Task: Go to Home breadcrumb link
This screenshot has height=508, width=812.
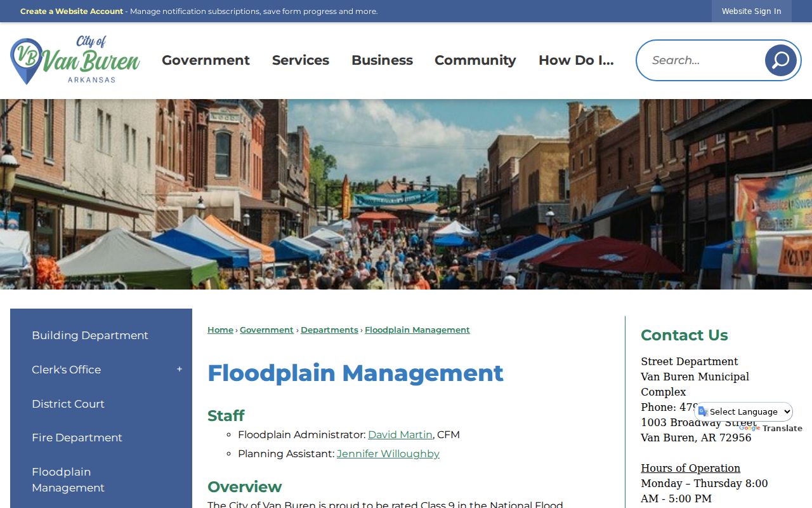Action: (x=220, y=330)
